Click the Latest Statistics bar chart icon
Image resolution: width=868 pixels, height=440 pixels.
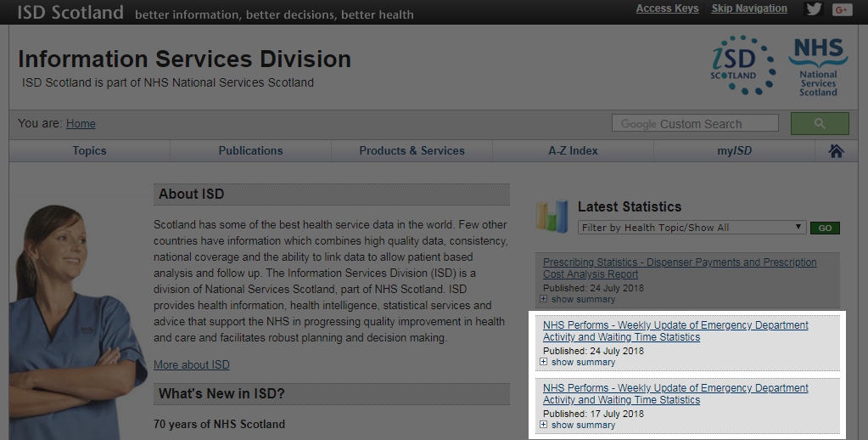[x=552, y=216]
